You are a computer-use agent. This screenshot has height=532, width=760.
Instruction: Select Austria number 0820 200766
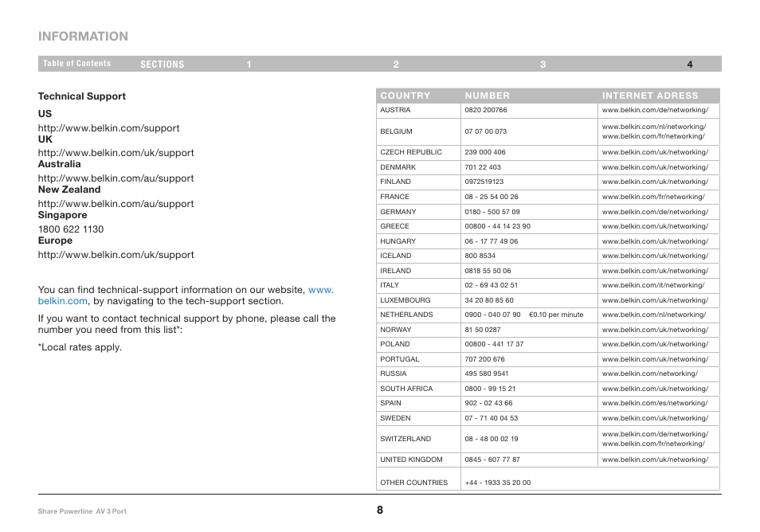(486, 110)
